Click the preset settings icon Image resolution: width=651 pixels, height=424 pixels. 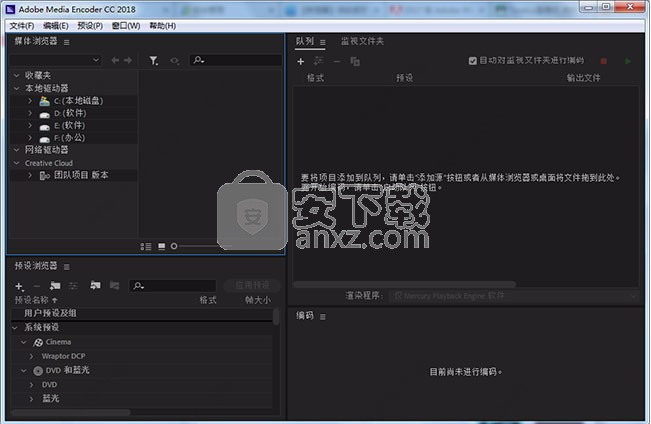pos(73,286)
